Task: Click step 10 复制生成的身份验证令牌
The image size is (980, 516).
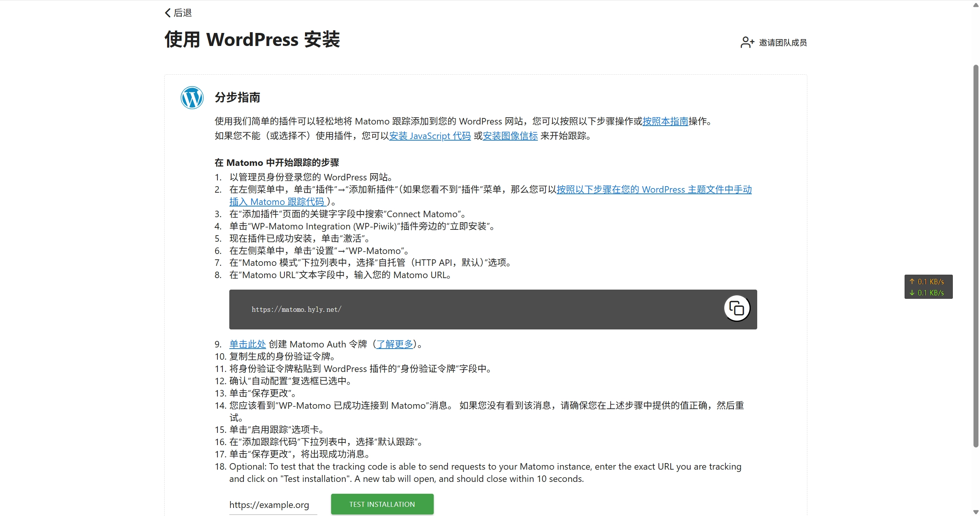Action: [282, 356]
